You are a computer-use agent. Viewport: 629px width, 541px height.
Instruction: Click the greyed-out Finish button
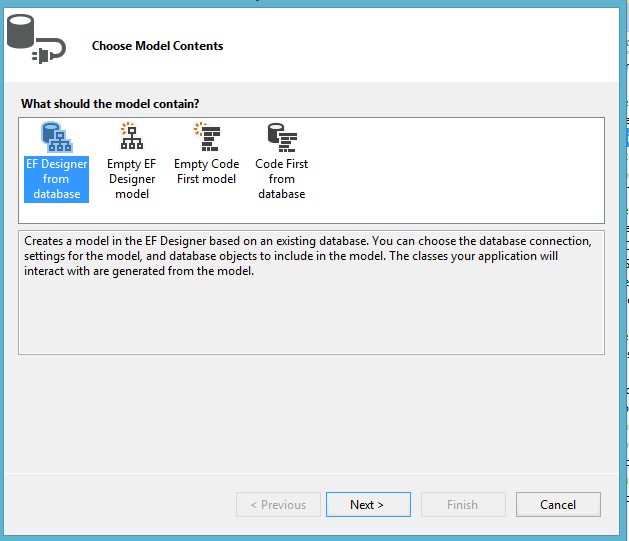463,505
